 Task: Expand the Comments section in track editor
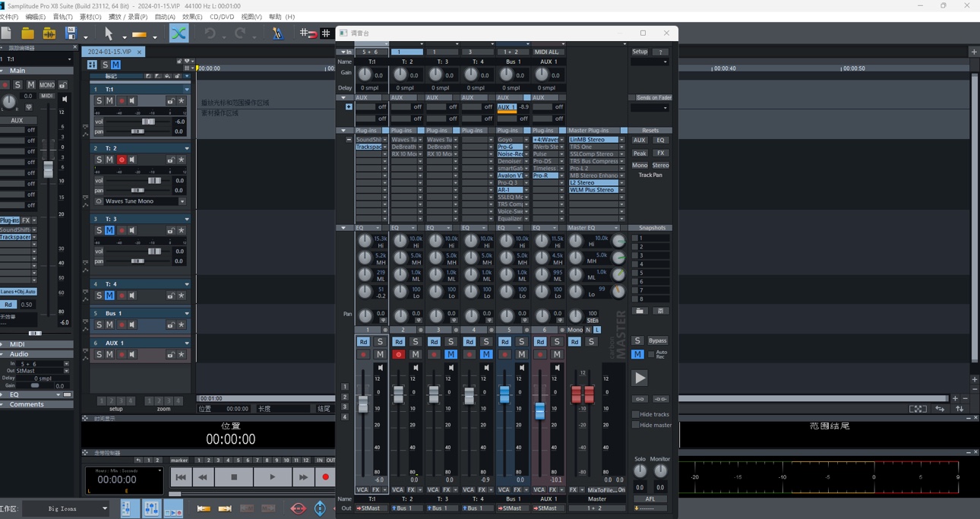pyautogui.click(x=3, y=404)
